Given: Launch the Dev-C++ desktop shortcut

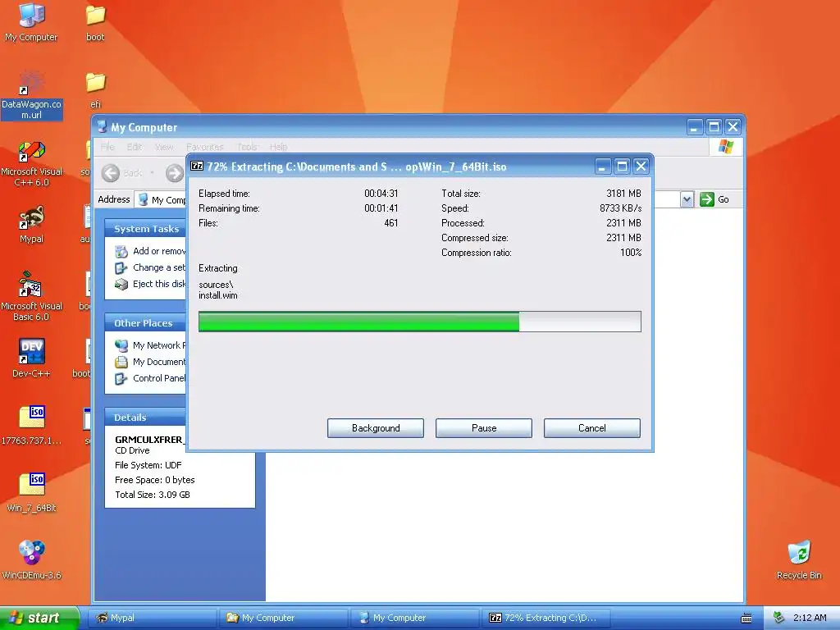Looking at the screenshot, I should click(x=32, y=358).
